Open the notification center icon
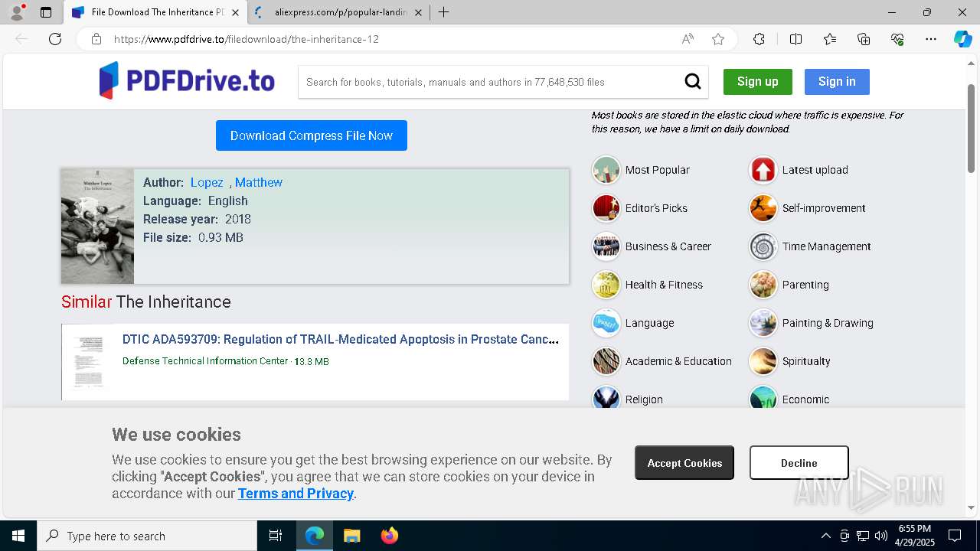This screenshot has width=980, height=551. coord(955,536)
